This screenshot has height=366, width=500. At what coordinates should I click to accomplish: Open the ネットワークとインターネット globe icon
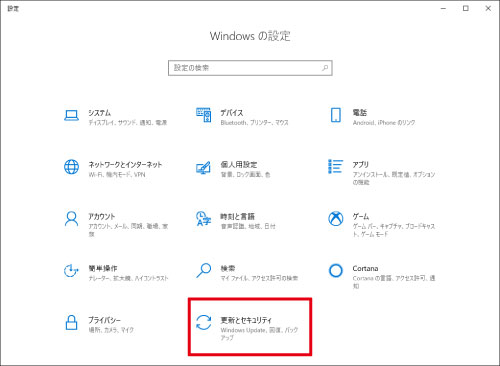(x=71, y=167)
